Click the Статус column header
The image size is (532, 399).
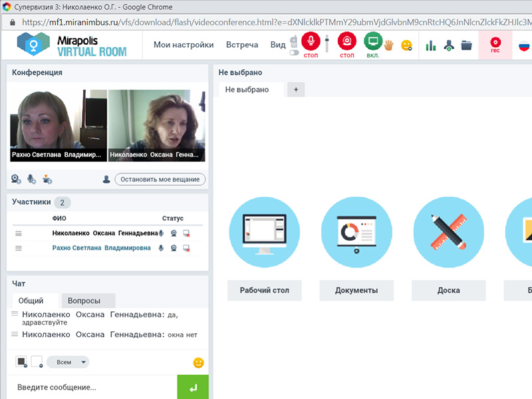tap(173, 218)
